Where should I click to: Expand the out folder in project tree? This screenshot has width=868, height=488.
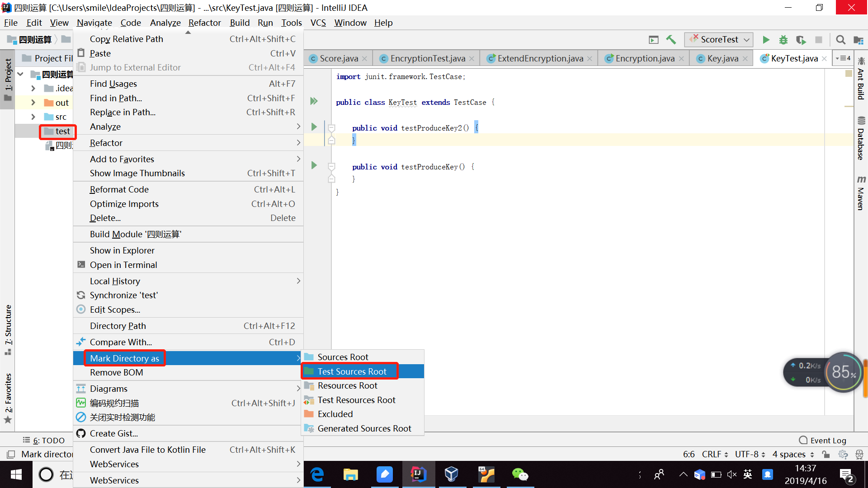[x=33, y=103]
